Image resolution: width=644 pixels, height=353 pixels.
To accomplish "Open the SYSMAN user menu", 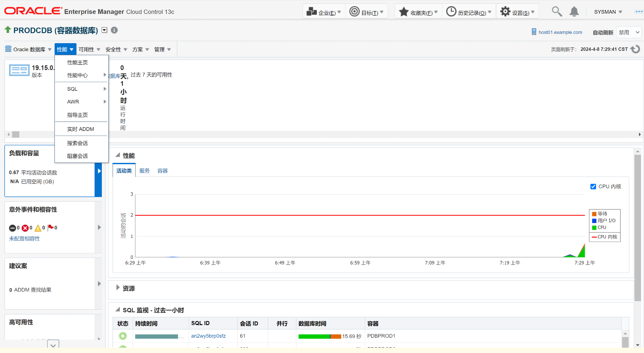I will click(608, 12).
